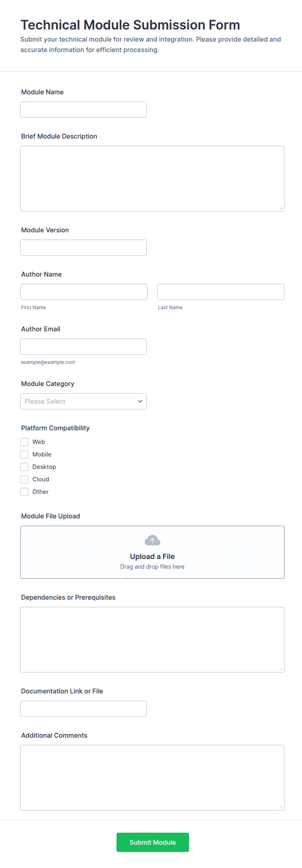Open the Module Category Please Select dropdown
The image size is (302, 868).
pyautogui.click(x=83, y=401)
